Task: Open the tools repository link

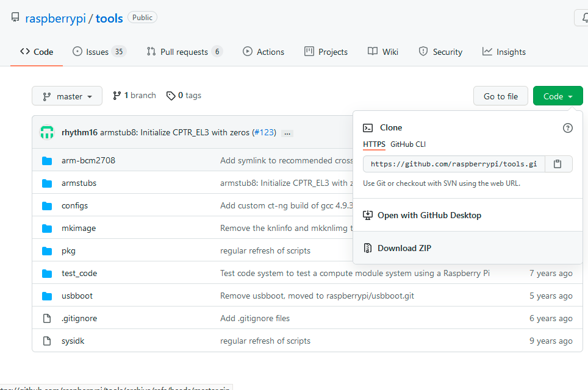Action: [x=109, y=18]
